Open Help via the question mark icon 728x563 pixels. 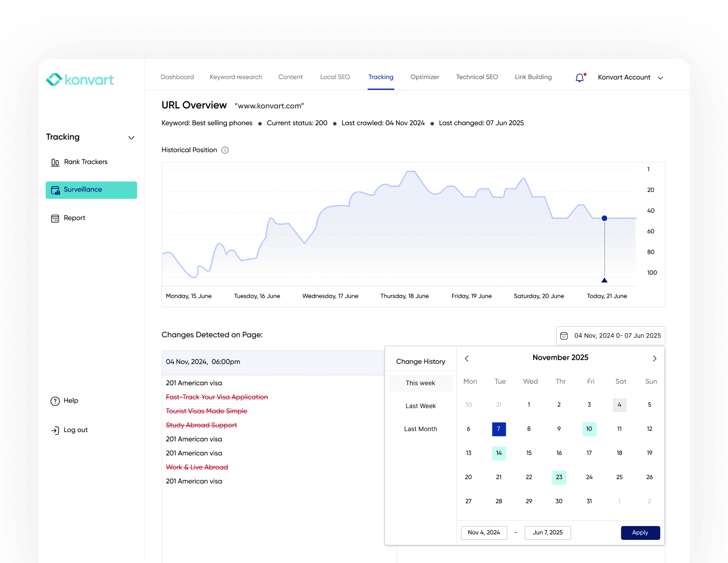pos(55,401)
